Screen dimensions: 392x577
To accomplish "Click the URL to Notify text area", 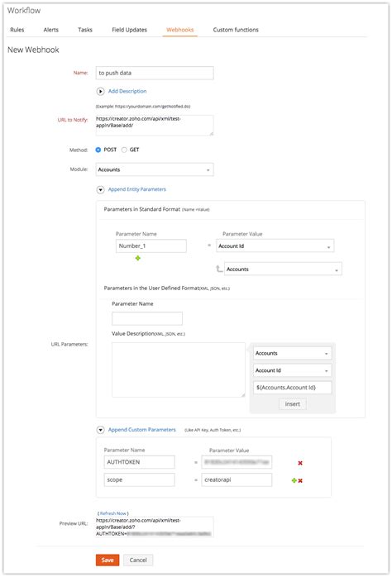I will pyautogui.click(x=155, y=125).
